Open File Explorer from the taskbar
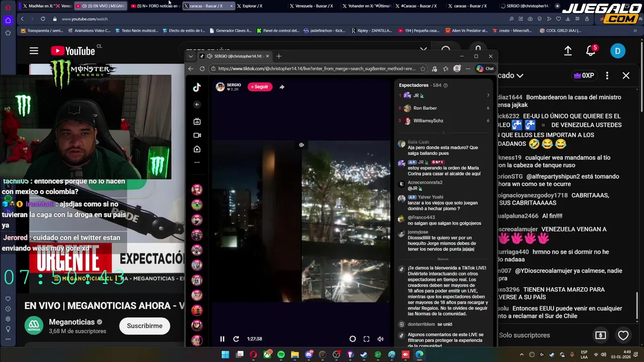Image resolution: width=644 pixels, height=362 pixels. (295, 354)
